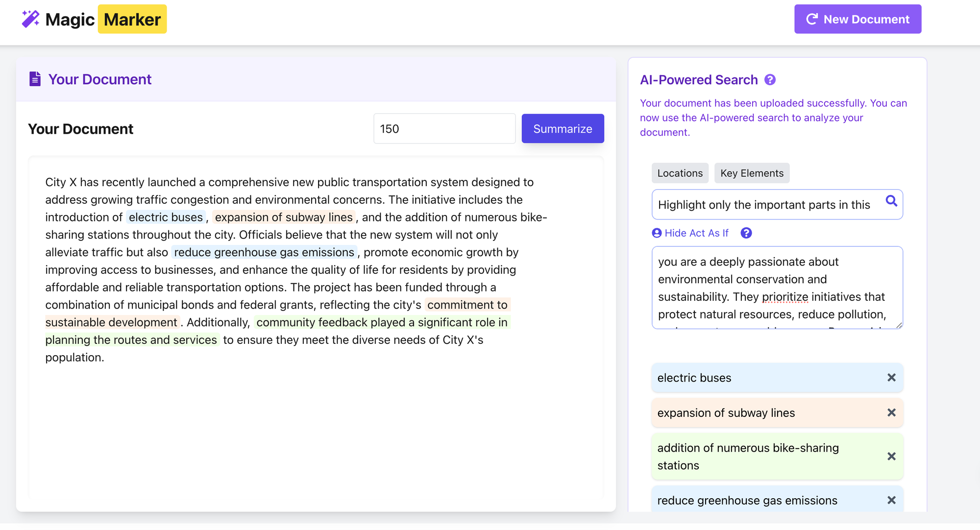Click the highlighted text commitment to

pyautogui.click(x=467, y=305)
